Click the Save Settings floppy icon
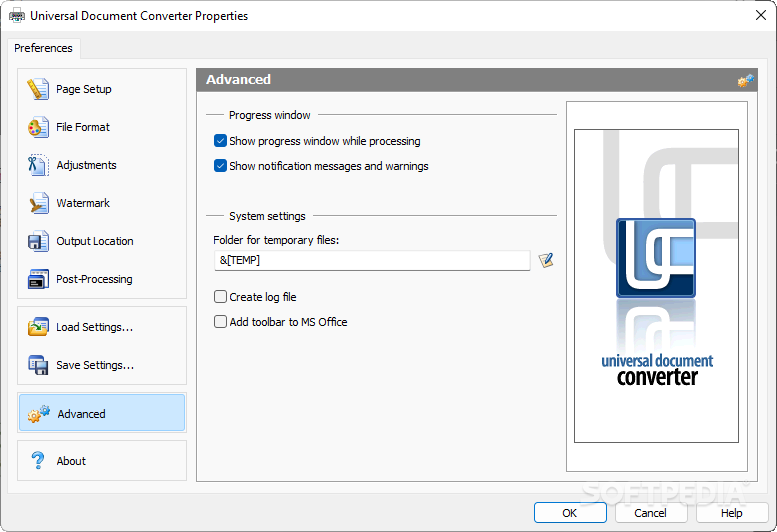 [38, 365]
